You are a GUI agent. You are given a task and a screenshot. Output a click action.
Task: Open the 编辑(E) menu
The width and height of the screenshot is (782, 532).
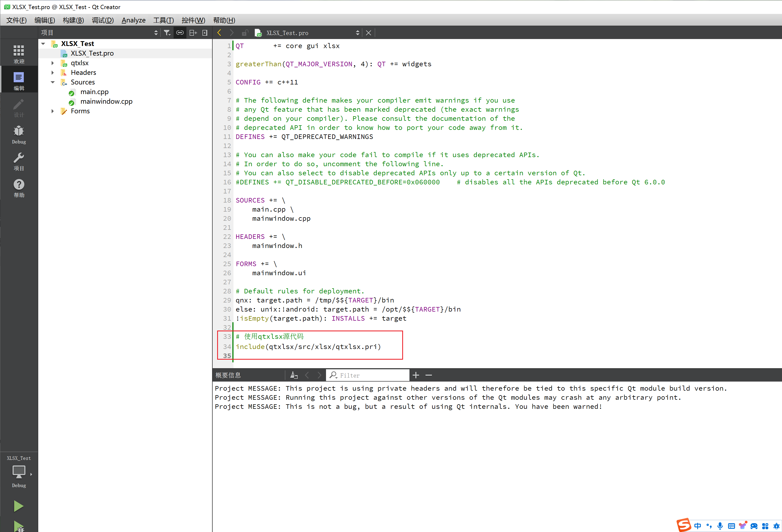pos(44,20)
